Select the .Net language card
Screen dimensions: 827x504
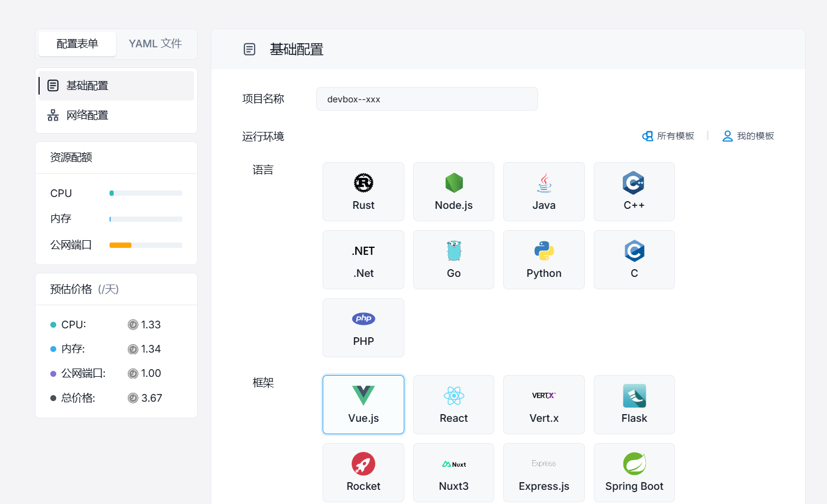point(363,260)
